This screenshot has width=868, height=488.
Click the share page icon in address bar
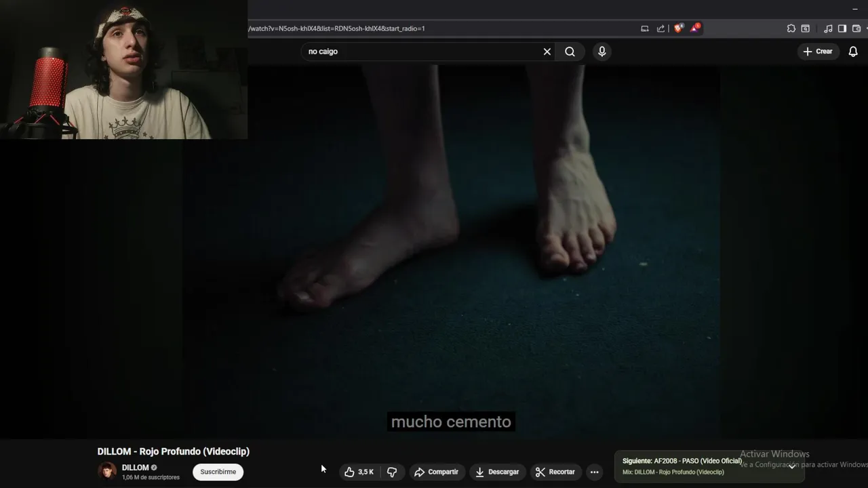pos(660,28)
